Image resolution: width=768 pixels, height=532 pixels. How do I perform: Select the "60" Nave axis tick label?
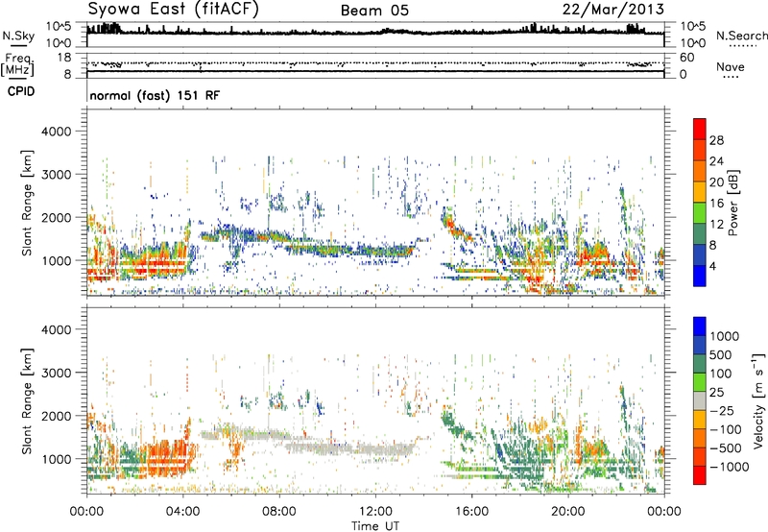point(686,58)
